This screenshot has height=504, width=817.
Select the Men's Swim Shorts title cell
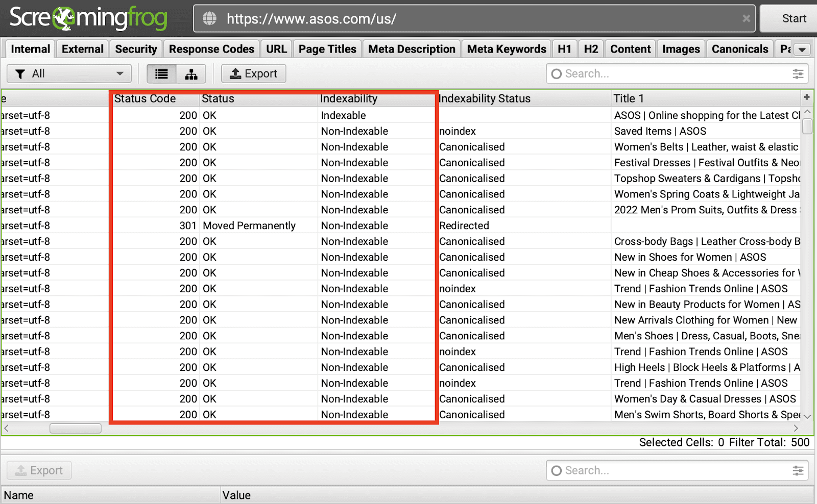click(707, 415)
